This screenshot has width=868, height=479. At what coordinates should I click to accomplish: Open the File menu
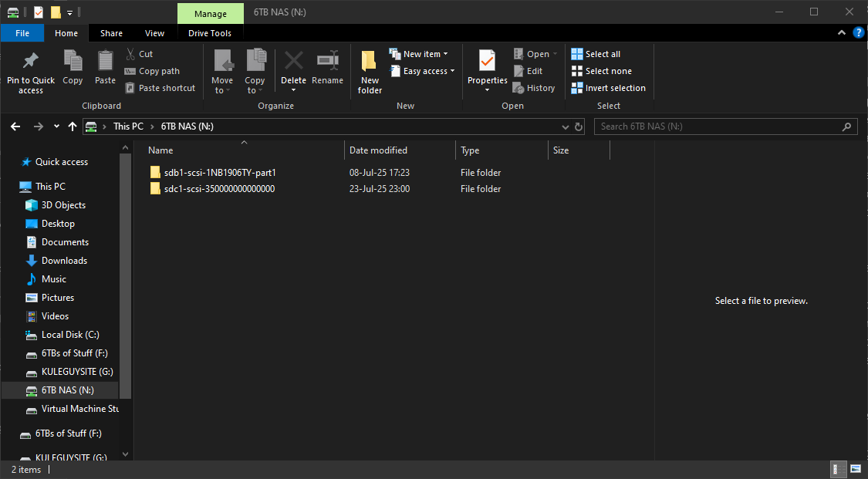pyautogui.click(x=22, y=33)
